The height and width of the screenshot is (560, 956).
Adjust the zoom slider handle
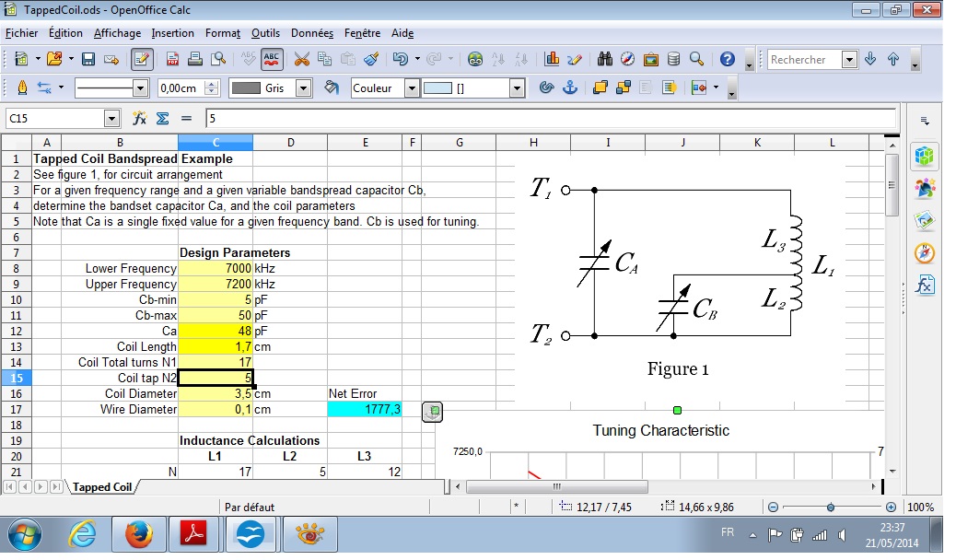coord(831,507)
